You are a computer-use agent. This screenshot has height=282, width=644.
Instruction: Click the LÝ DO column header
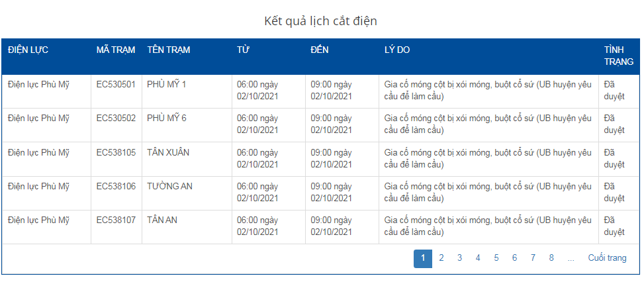pyautogui.click(x=397, y=50)
